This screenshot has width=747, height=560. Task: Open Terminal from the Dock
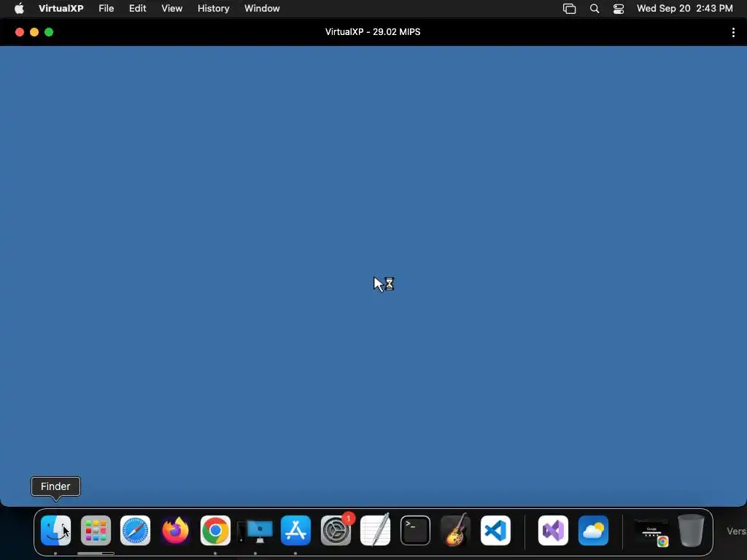(415, 531)
